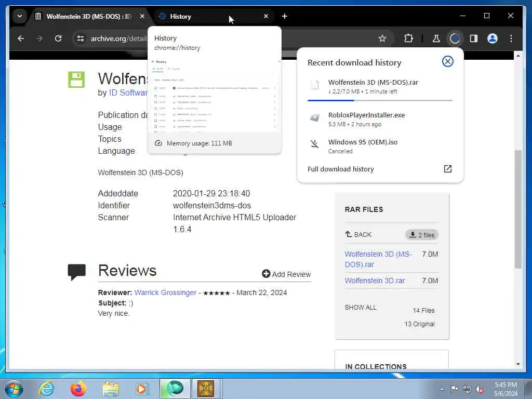Click the Reviews speech bubble icon
532x399 pixels.
(x=76, y=272)
